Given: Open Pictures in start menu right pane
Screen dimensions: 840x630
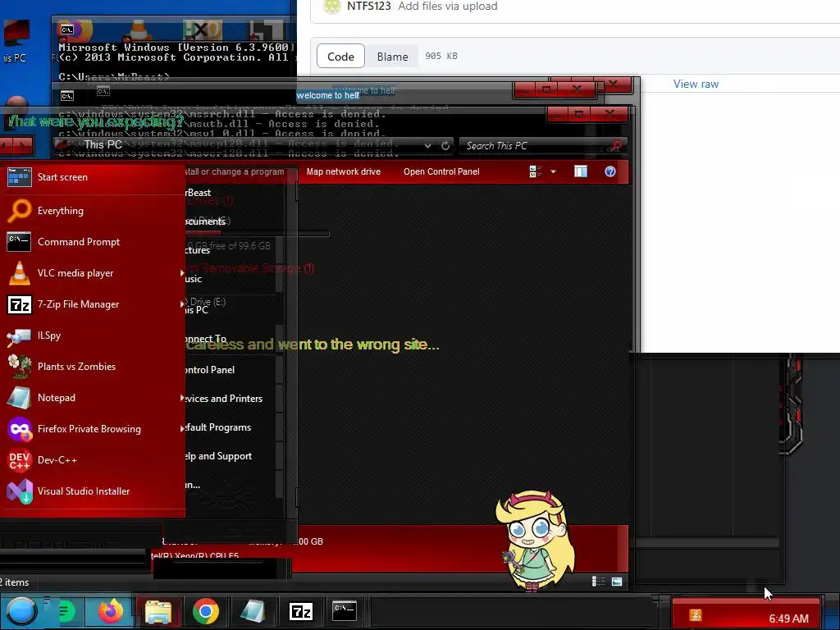Looking at the screenshot, I should [198, 250].
